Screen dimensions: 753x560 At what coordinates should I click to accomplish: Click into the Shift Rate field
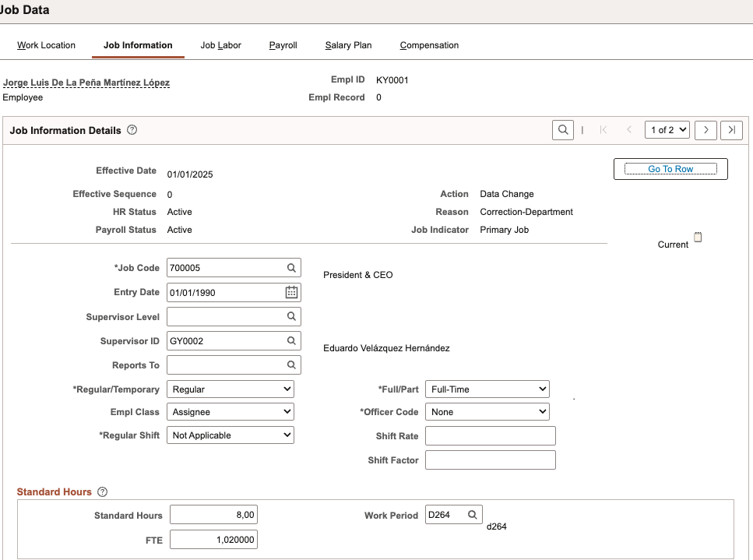tap(490, 436)
